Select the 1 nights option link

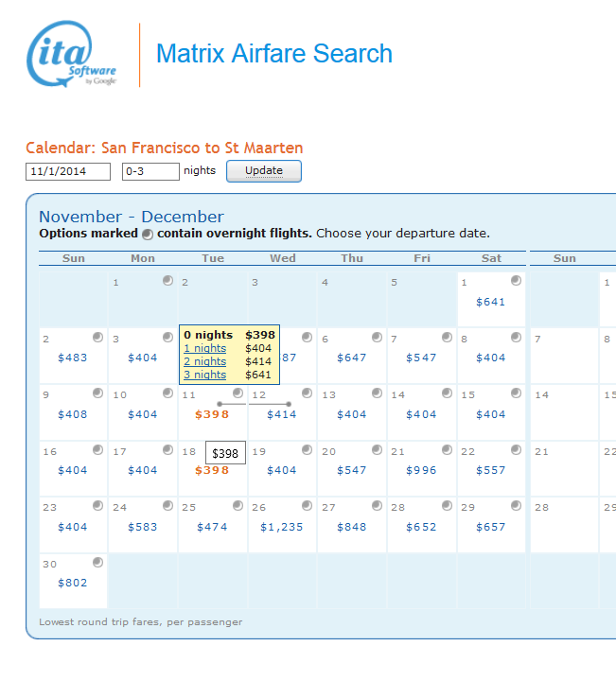204,348
